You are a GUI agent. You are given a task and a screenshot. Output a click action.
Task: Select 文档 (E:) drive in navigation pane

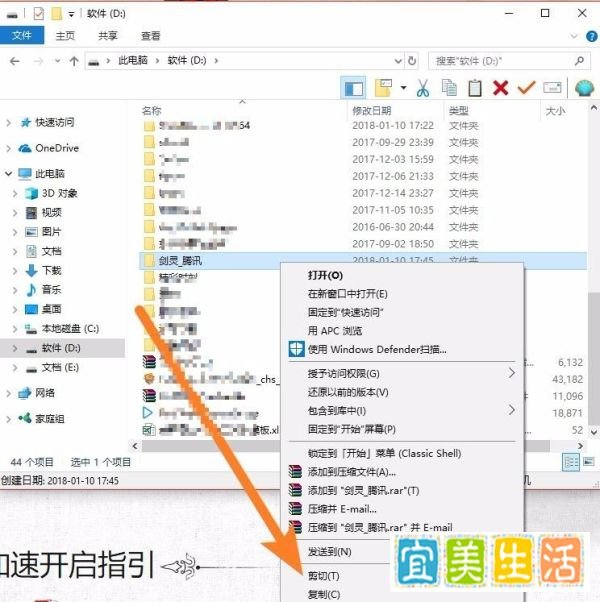coord(60,367)
